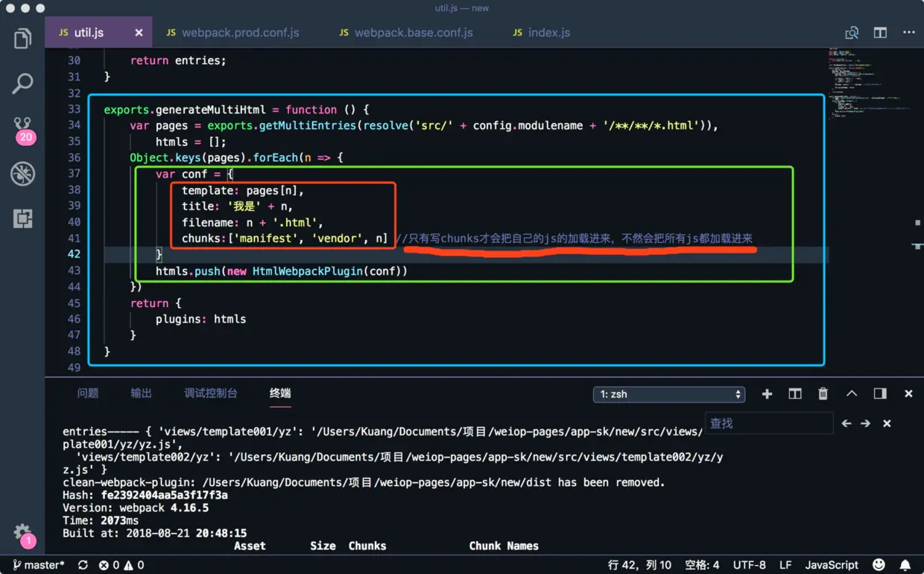Click the terminal 查找 search field
Image resolution: width=924 pixels, height=574 pixels.
pyautogui.click(x=768, y=423)
